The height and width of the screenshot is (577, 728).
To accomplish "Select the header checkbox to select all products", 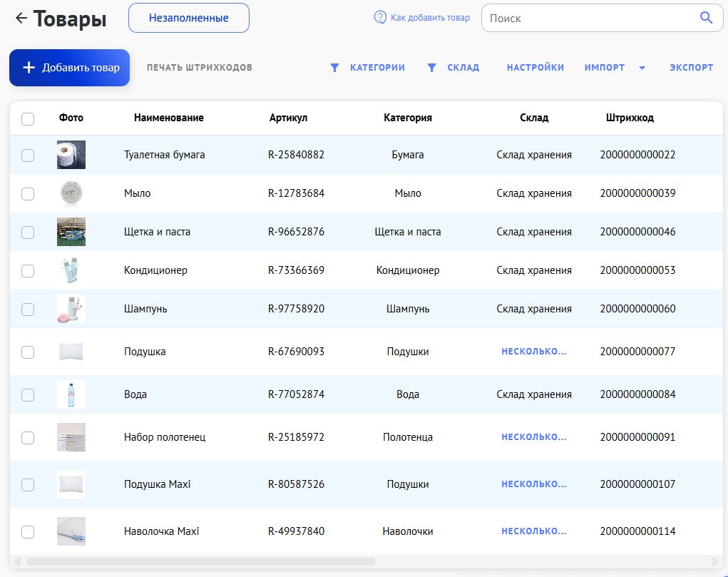I will click(x=28, y=119).
